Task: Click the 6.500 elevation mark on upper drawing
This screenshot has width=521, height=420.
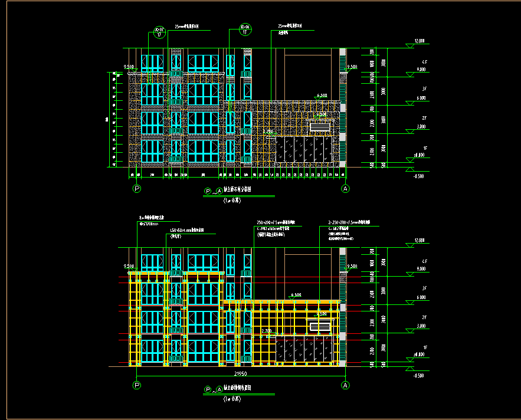Action: coord(322,96)
